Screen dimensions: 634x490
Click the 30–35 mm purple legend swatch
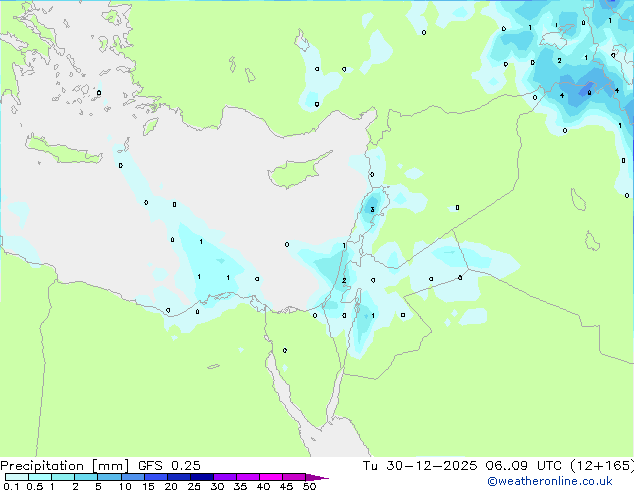224,477
